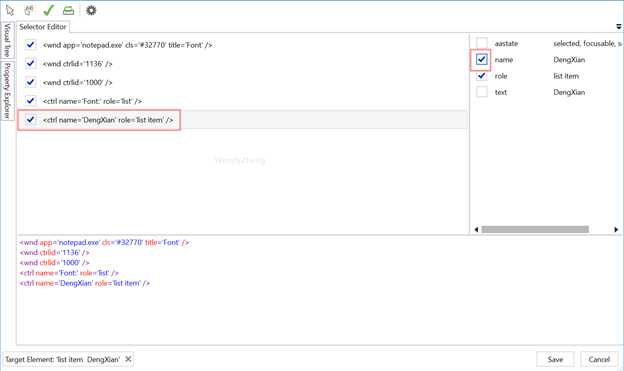
Task: Uncheck the ctrlid='1000' selector node
Action: click(x=30, y=82)
